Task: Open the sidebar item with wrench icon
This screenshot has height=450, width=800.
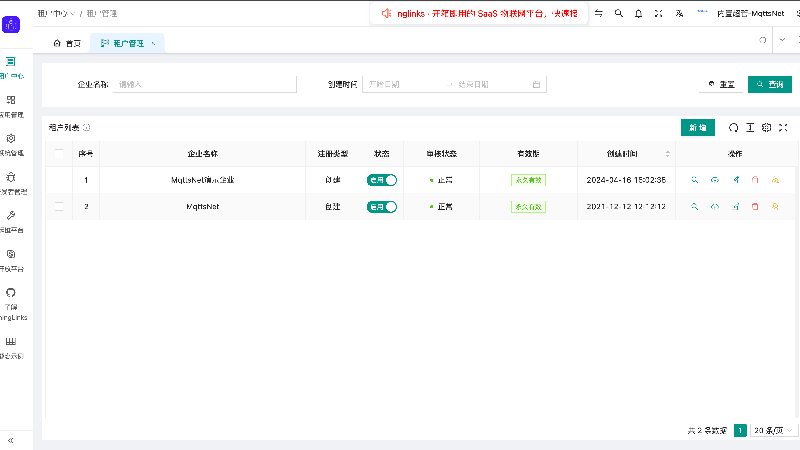Action: [x=11, y=221]
